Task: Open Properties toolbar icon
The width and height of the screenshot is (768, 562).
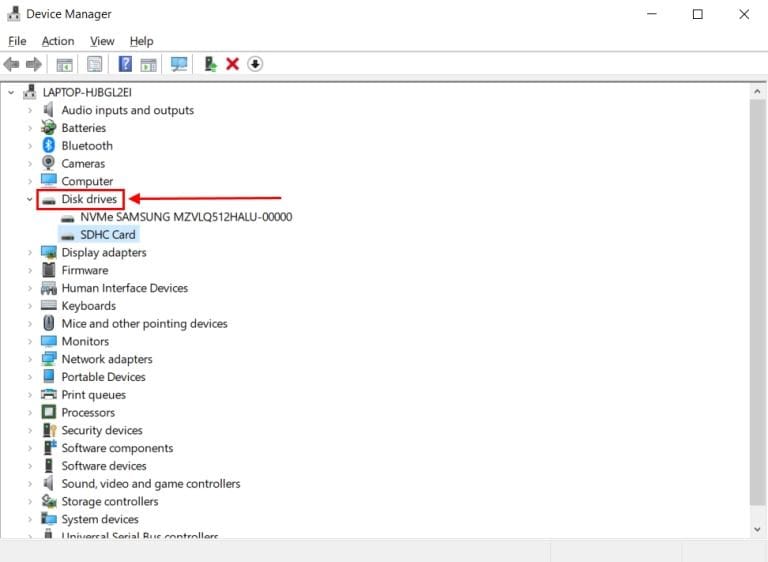Action: click(94, 64)
